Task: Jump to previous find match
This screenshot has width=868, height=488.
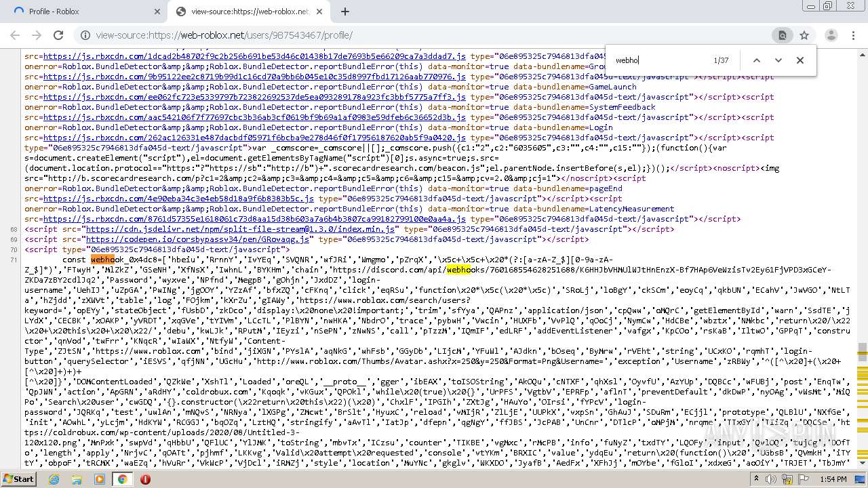Action: pos(757,60)
